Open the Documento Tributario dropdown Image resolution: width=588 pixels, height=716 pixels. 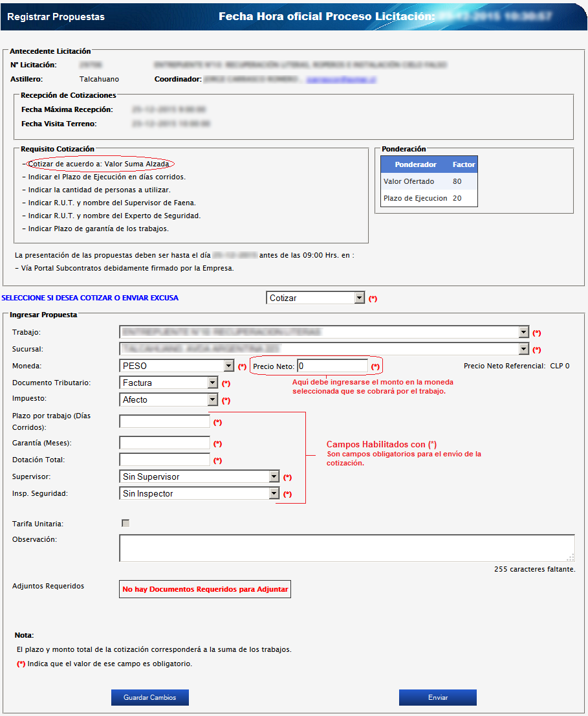168,383
